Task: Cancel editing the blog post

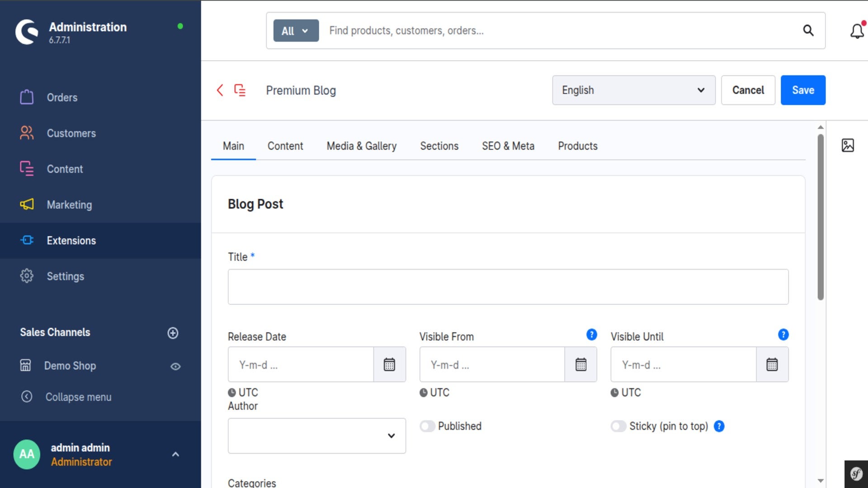Action: point(748,90)
